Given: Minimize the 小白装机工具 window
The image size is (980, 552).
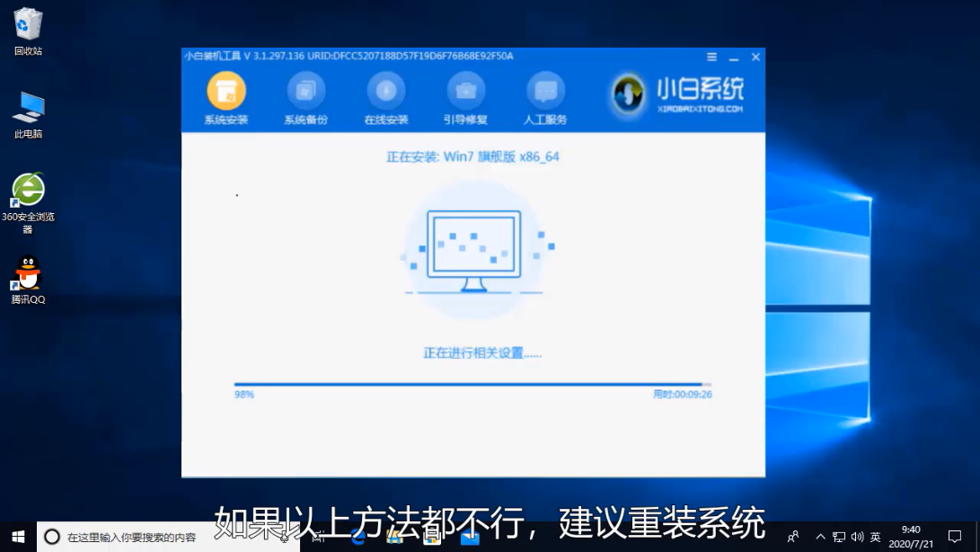Looking at the screenshot, I should pos(734,57).
